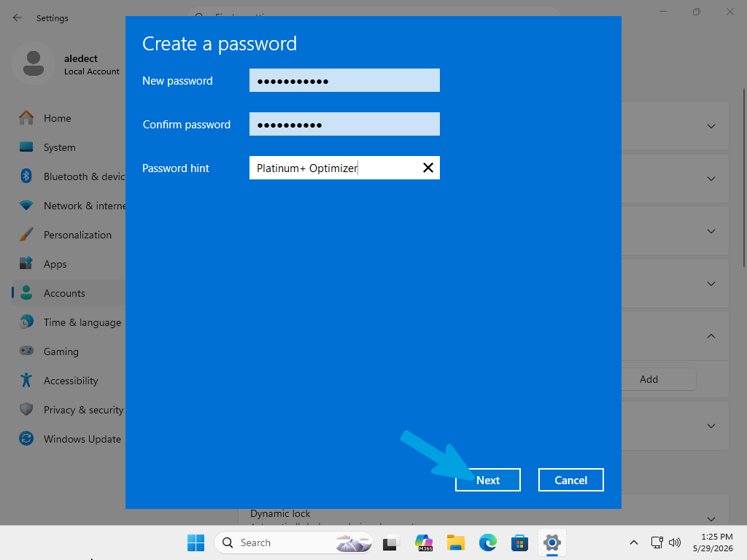Viewport: 747px width, 560px height.
Task: Cancel the password creation dialog
Action: pos(570,480)
